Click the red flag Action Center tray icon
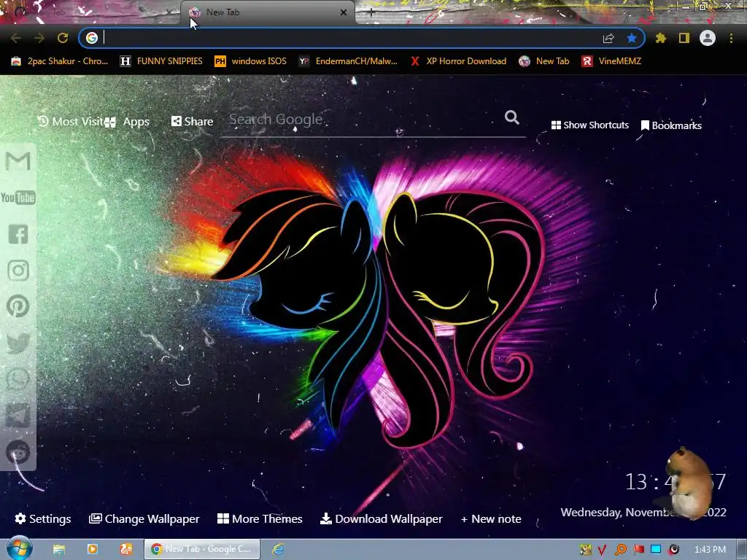Screen dimensions: 747x560 coord(639,550)
